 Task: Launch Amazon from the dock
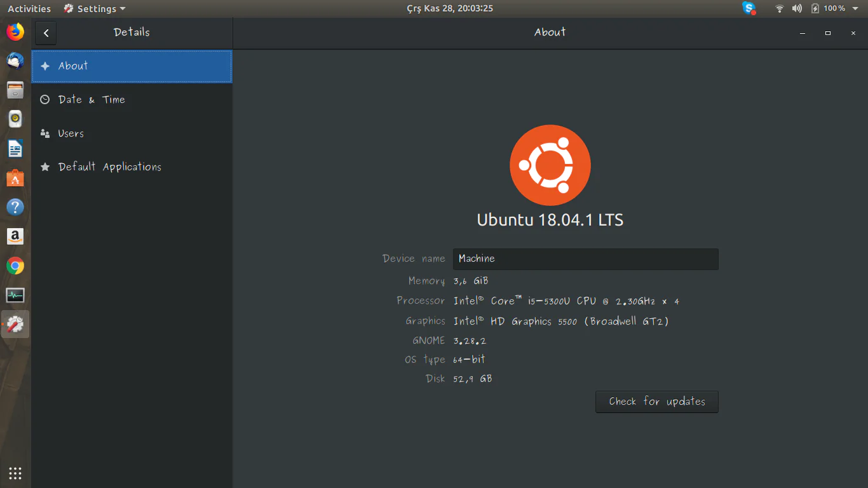(15, 236)
